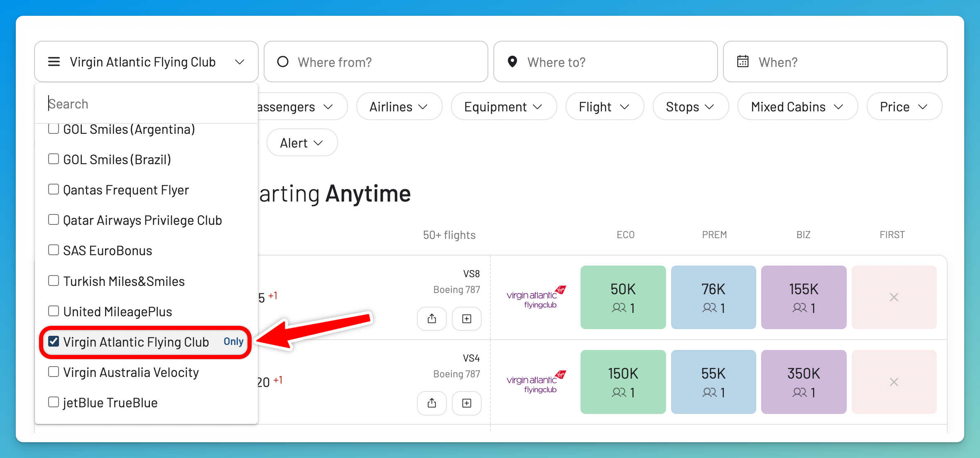
Task: Click the program Search field
Action: point(146,103)
